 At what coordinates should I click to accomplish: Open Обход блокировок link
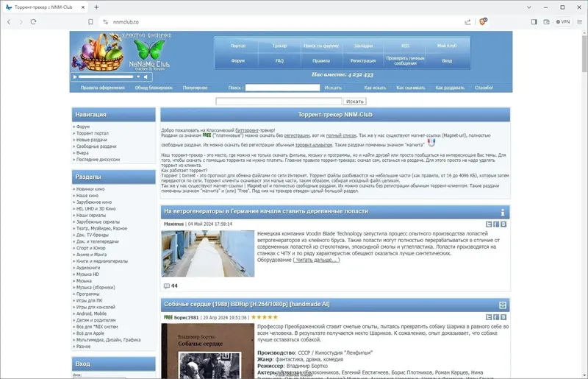point(154,88)
